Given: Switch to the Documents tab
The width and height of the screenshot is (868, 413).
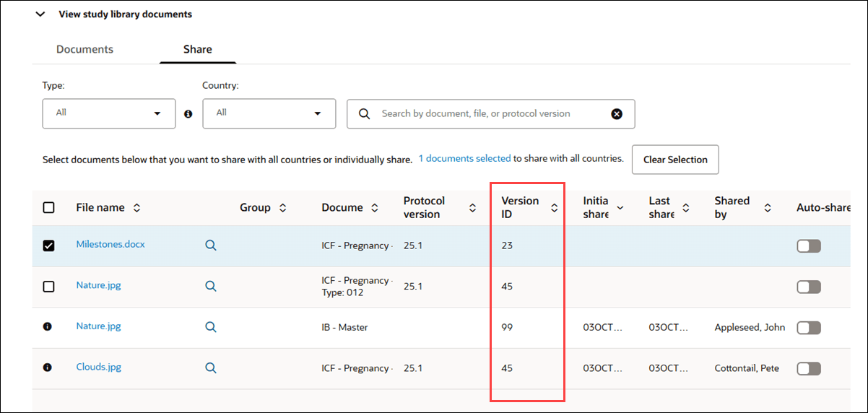Looking at the screenshot, I should [x=84, y=49].
